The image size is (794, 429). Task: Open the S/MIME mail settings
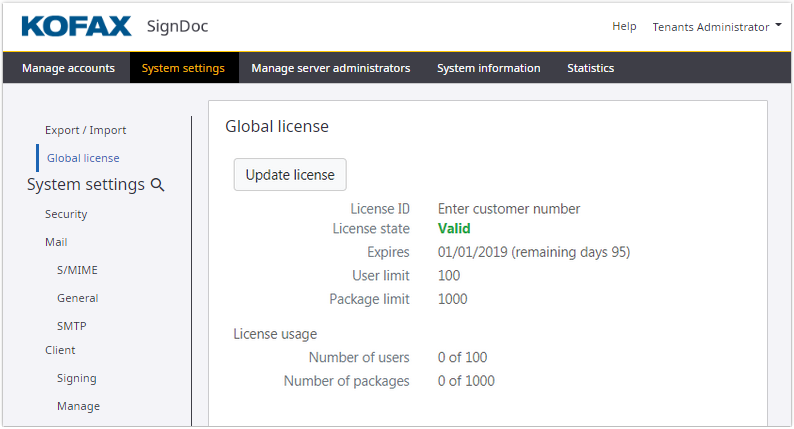click(x=77, y=271)
